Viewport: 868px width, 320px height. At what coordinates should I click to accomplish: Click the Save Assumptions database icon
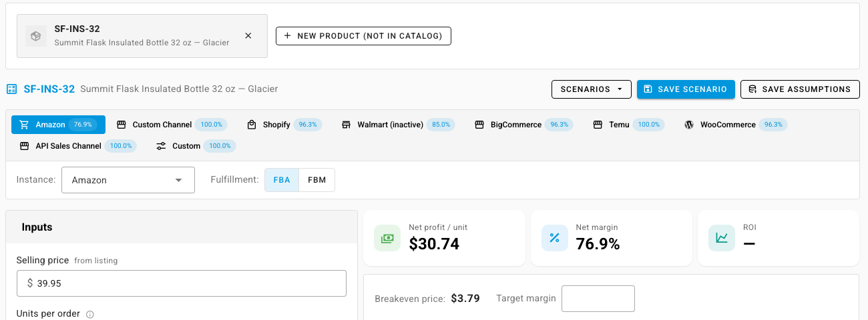[752, 89]
